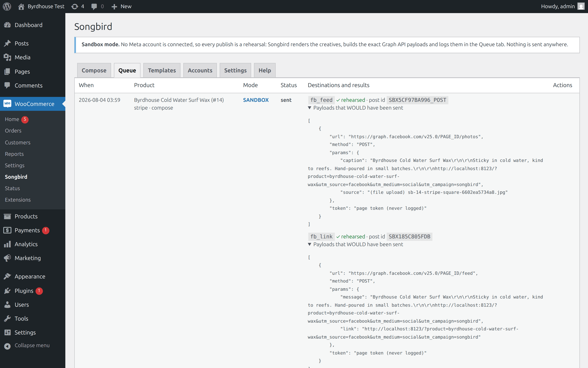
Task: Click Payments notification badge showing 1
Action: pos(46,230)
